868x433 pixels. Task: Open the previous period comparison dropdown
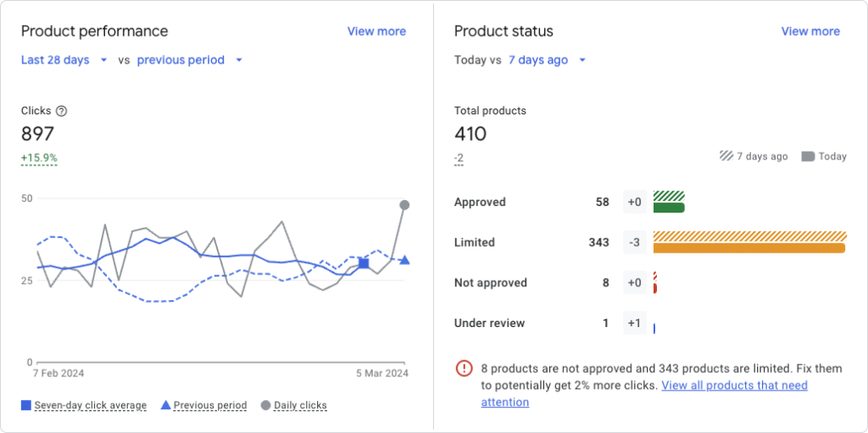coord(190,60)
